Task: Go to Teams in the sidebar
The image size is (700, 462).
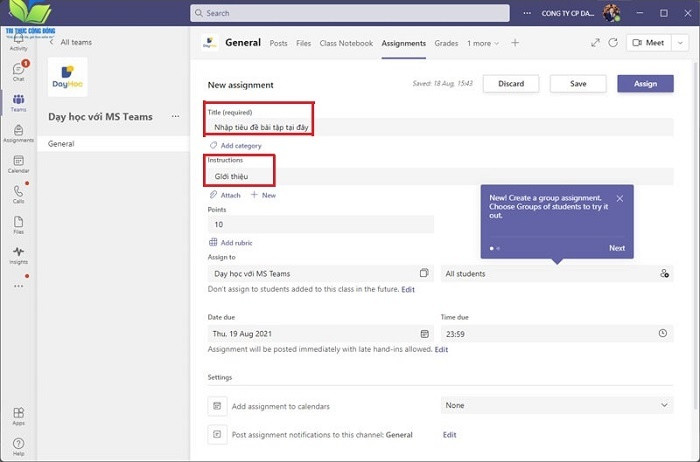Action: [x=18, y=102]
